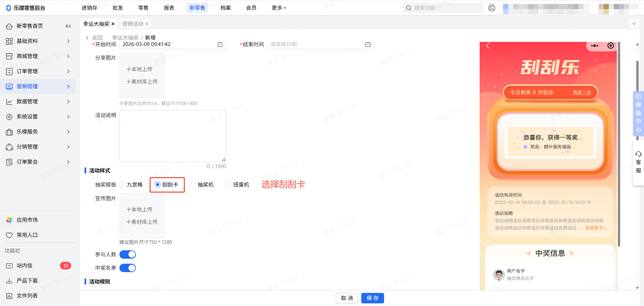Open the 批发 menu
This screenshot has height=306, width=644.
[118, 8]
